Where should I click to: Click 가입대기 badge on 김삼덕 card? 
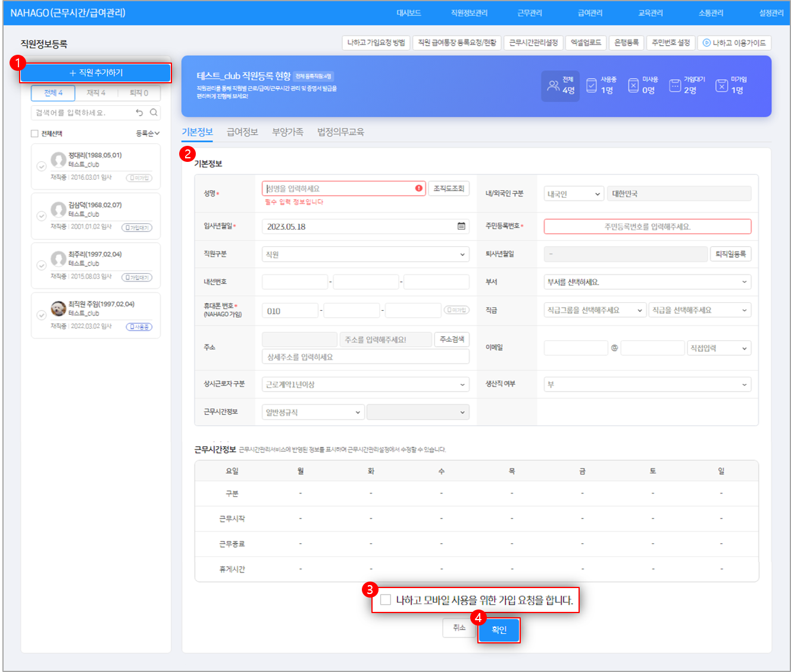click(137, 227)
